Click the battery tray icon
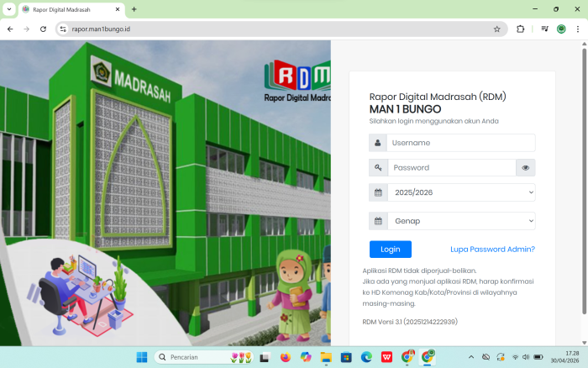Image resolution: width=588 pixels, height=368 pixels. point(538,357)
